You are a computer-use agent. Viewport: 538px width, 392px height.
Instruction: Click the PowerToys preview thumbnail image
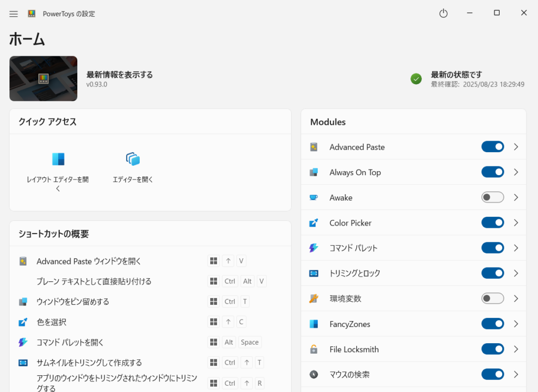pos(43,79)
